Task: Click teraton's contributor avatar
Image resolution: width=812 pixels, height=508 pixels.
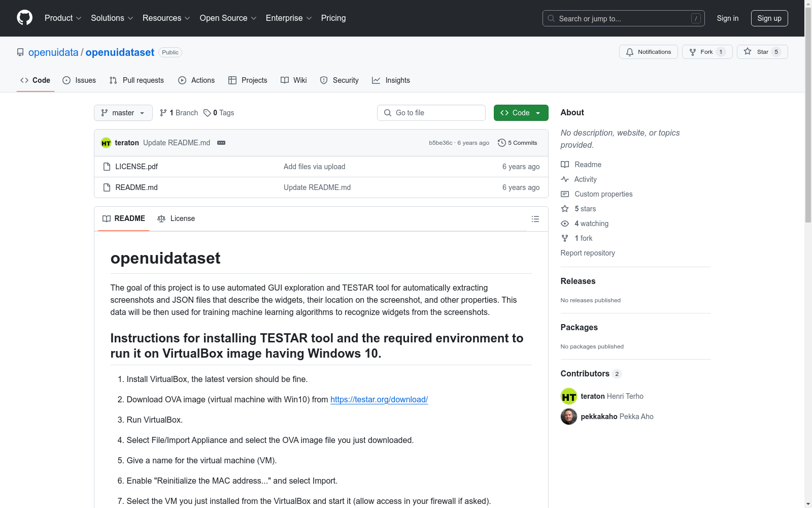Action: (x=569, y=396)
